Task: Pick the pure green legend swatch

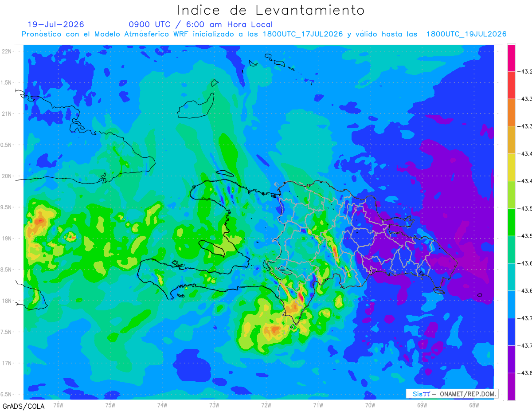Action: (x=511, y=222)
